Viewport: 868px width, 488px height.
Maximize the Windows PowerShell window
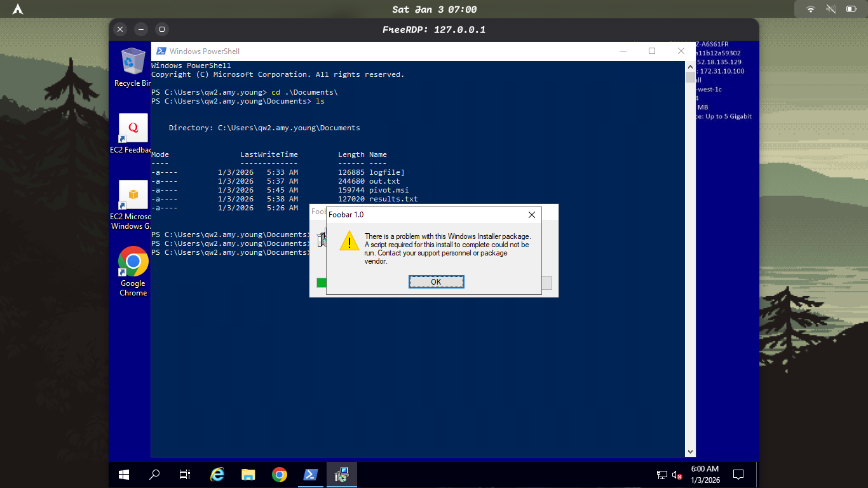[651, 51]
